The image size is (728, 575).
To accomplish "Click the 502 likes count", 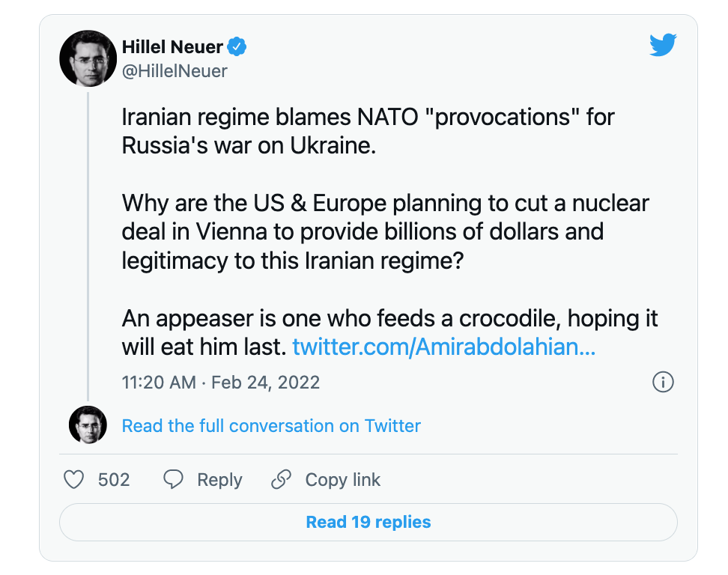I will click(x=114, y=479).
